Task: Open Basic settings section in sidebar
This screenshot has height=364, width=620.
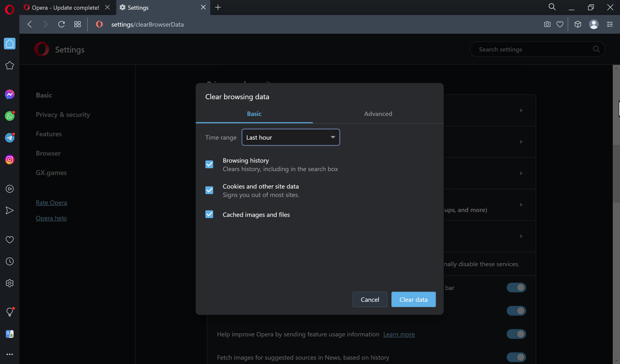Action: [x=44, y=95]
